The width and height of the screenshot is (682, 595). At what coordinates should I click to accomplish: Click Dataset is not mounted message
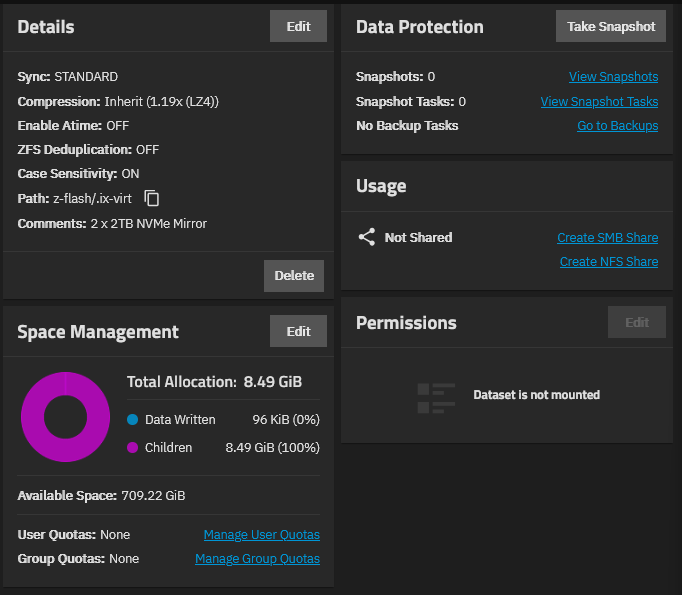click(536, 394)
